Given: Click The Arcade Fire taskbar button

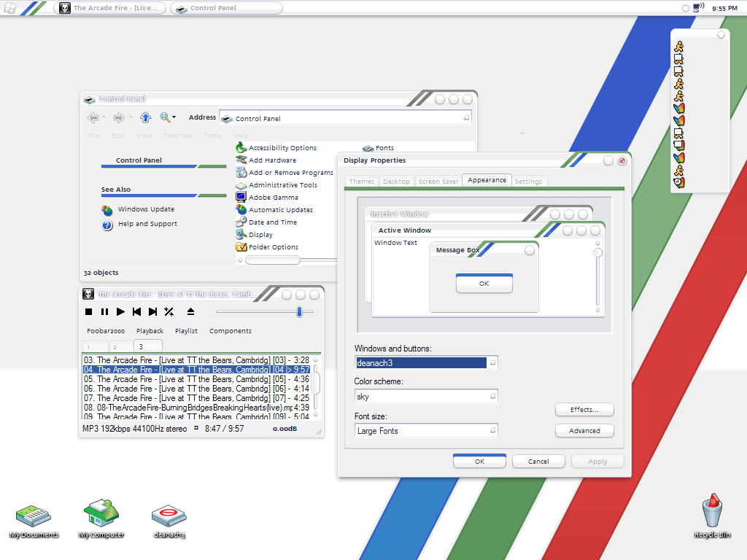Looking at the screenshot, I should pyautogui.click(x=109, y=8).
